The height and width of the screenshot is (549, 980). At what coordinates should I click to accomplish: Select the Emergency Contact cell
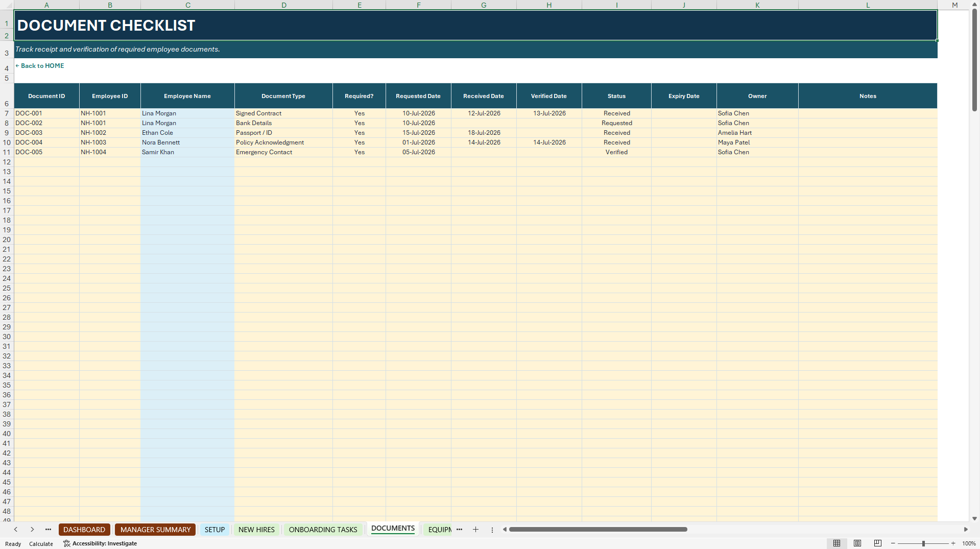coord(283,152)
